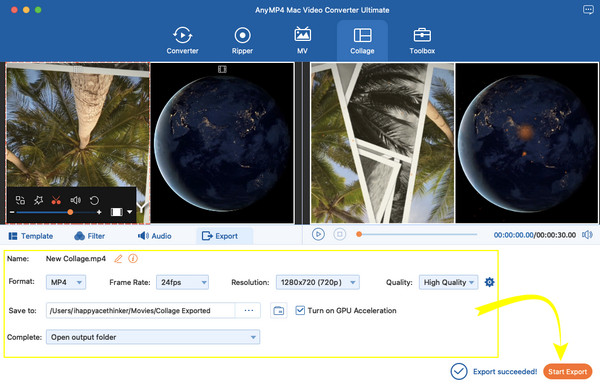
Task: Click the info icon beside file name
Action: (133, 259)
